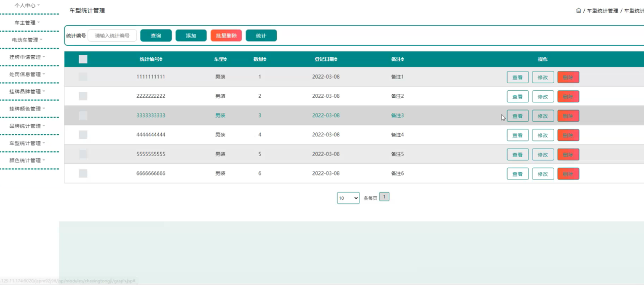Click the 统计 statistics button

tap(261, 35)
